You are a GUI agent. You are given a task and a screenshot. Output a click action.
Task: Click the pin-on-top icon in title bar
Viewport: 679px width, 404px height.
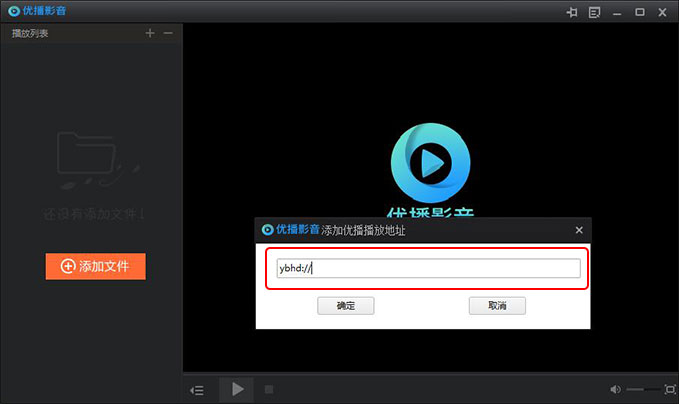coord(572,12)
